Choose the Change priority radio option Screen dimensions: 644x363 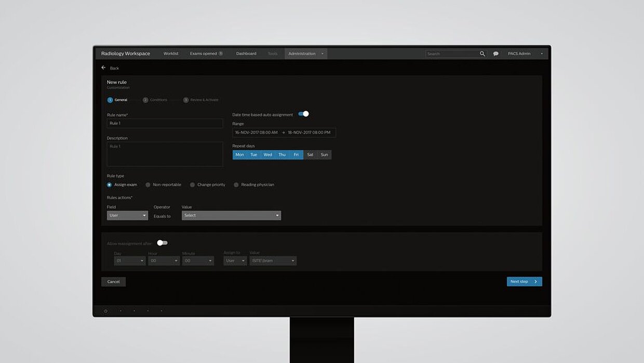point(192,185)
